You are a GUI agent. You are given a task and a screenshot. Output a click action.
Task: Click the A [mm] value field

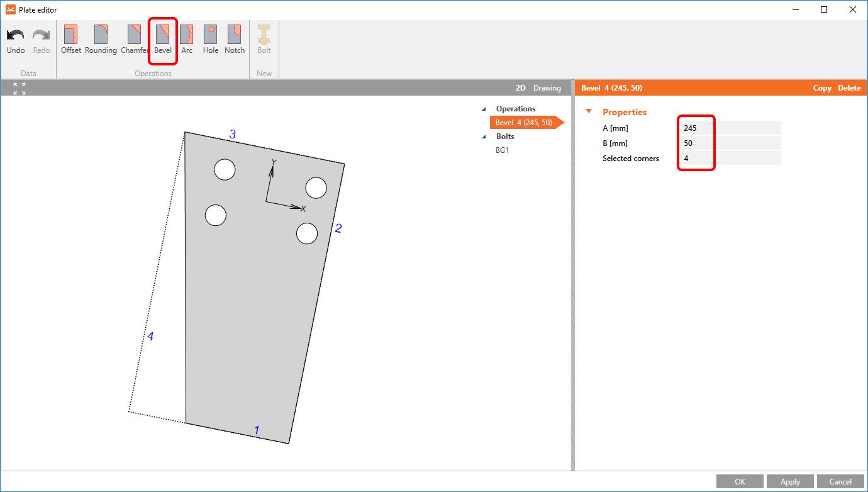click(x=730, y=128)
